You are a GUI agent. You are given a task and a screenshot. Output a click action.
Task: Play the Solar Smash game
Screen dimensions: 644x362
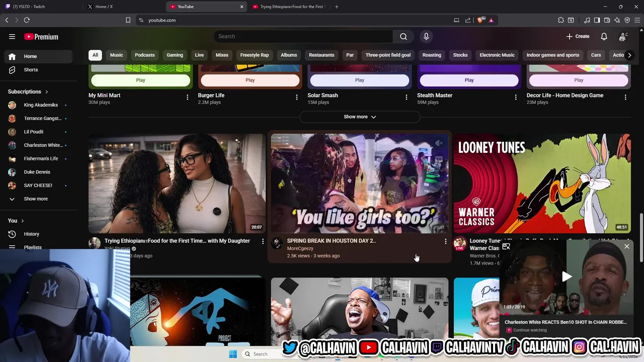[360, 80]
